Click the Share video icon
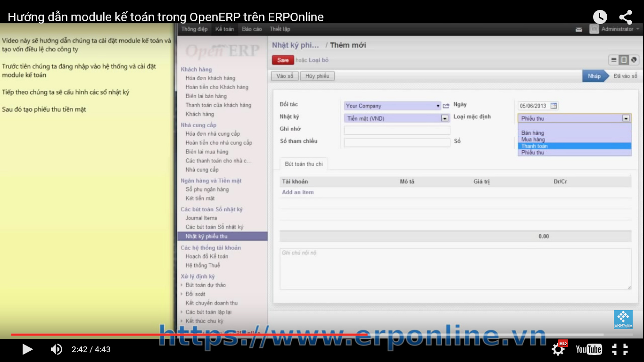Viewport: 644px width, 362px height. (x=626, y=17)
